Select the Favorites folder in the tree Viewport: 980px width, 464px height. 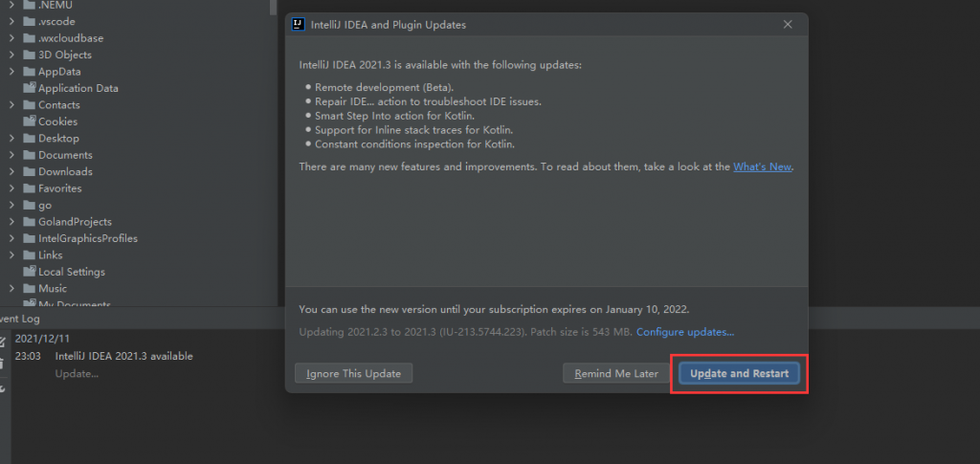point(59,188)
